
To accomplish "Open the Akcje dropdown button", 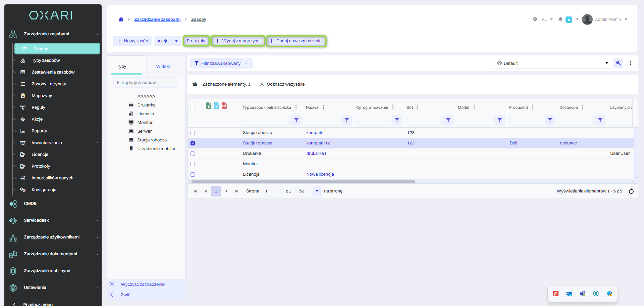I will (x=167, y=41).
